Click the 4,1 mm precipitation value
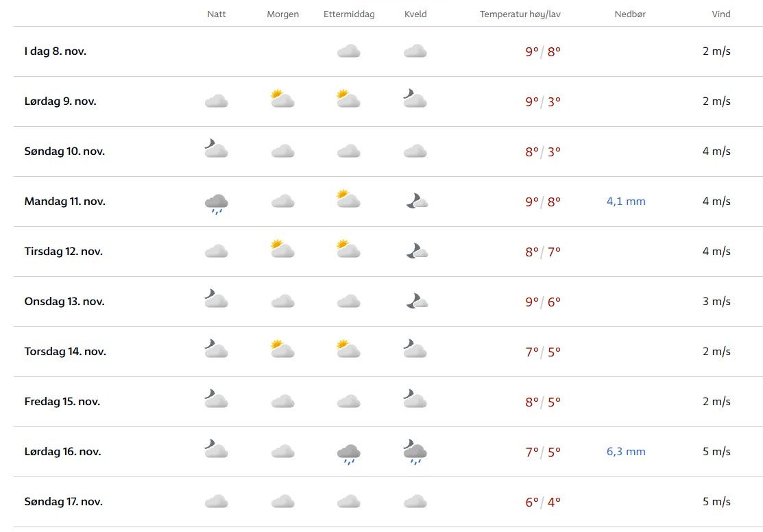 point(626,202)
